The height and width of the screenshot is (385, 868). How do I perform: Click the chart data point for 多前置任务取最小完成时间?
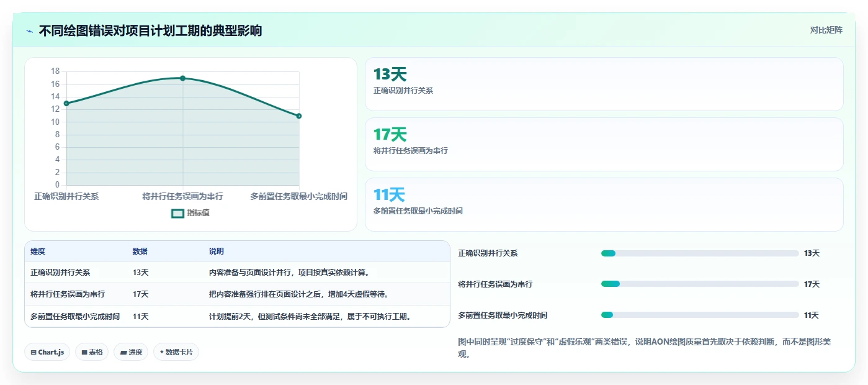point(299,116)
